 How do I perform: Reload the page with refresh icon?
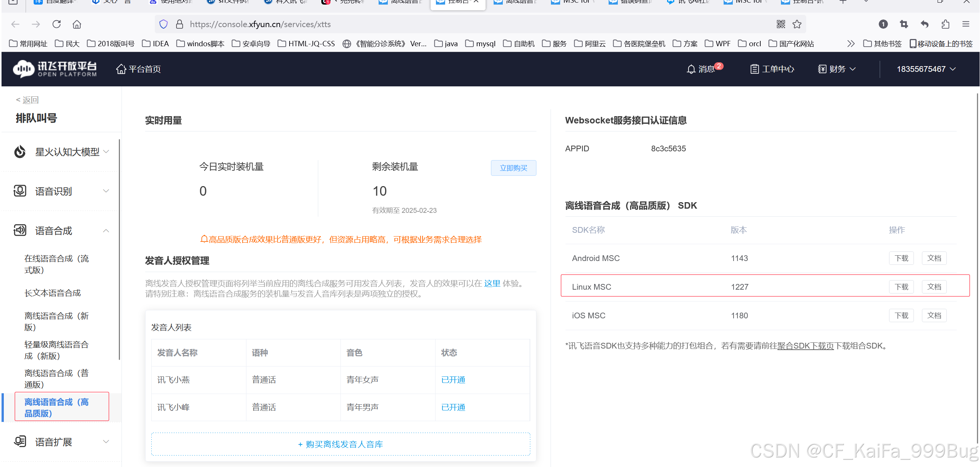pos(57,24)
